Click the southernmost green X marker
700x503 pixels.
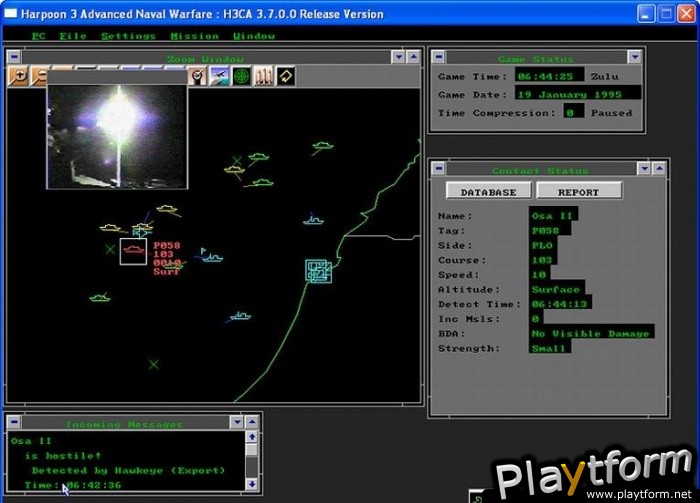[154, 364]
